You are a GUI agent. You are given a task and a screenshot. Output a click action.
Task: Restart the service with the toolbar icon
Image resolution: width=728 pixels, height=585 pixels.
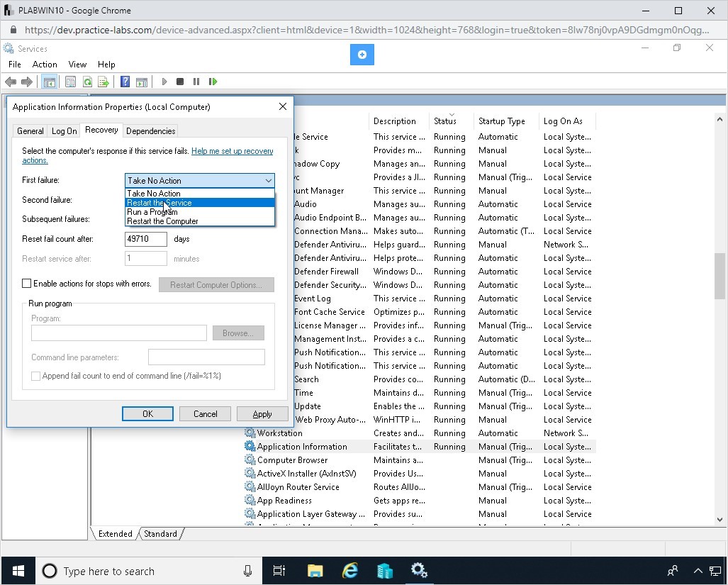click(213, 82)
